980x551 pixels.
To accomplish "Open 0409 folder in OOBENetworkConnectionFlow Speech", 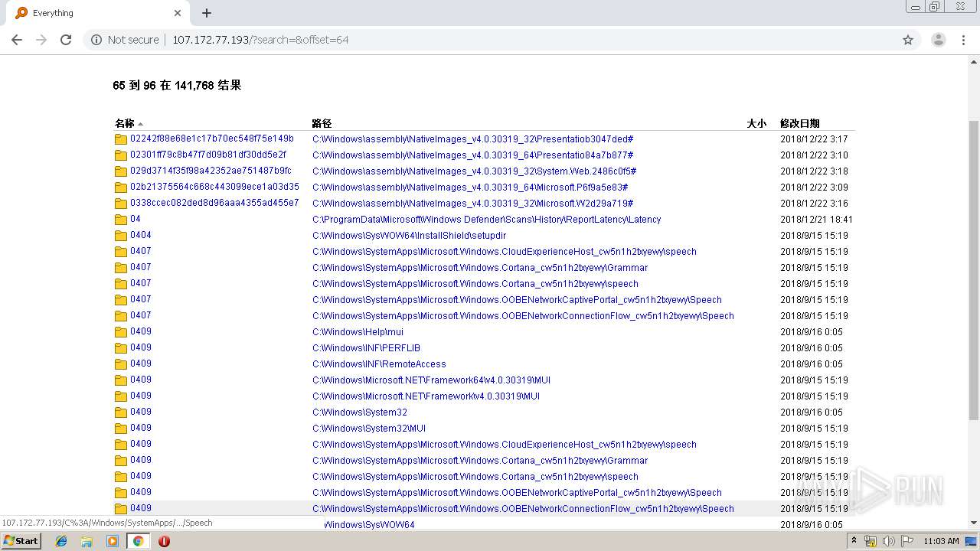I will (x=141, y=508).
